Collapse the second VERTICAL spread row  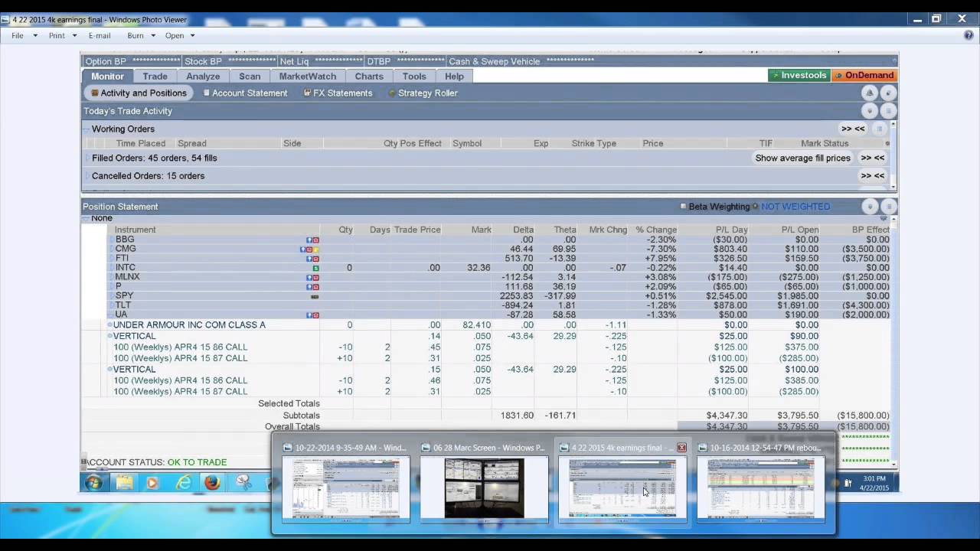pos(109,370)
